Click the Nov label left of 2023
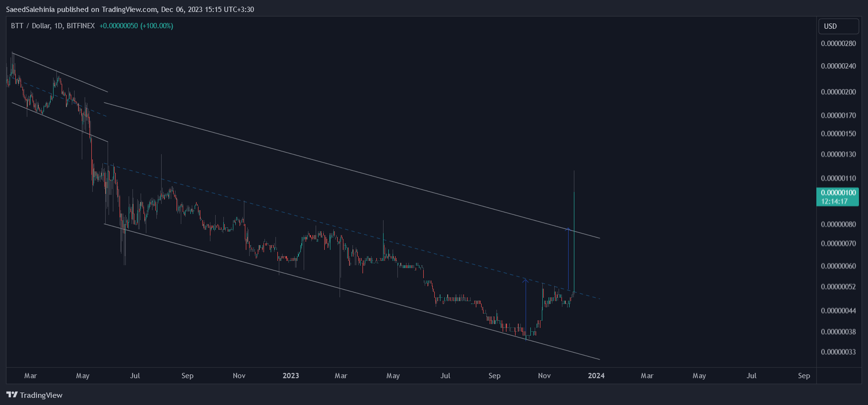868x405 pixels. tap(239, 376)
